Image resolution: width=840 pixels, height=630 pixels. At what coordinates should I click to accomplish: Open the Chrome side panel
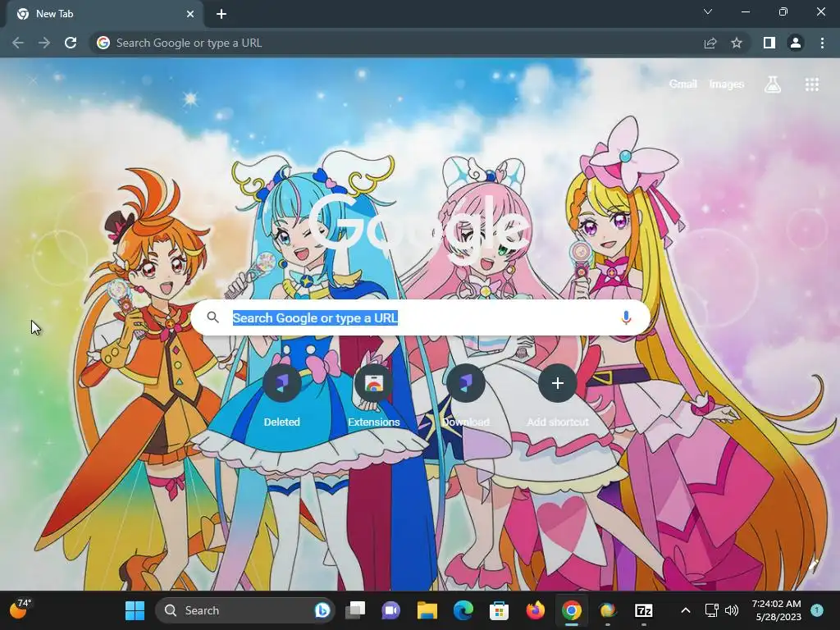769,43
